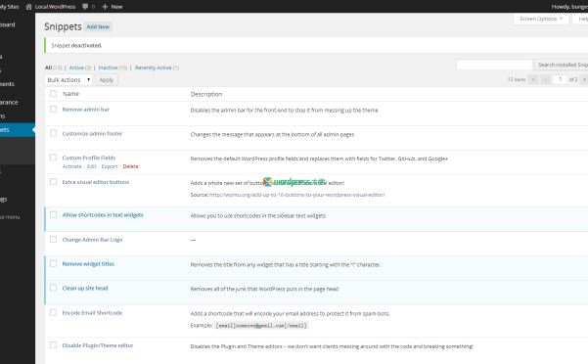The height and width of the screenshot is (364, 588).
Task: Open the Remove widget titles snippet
Action: pos(88,264)
